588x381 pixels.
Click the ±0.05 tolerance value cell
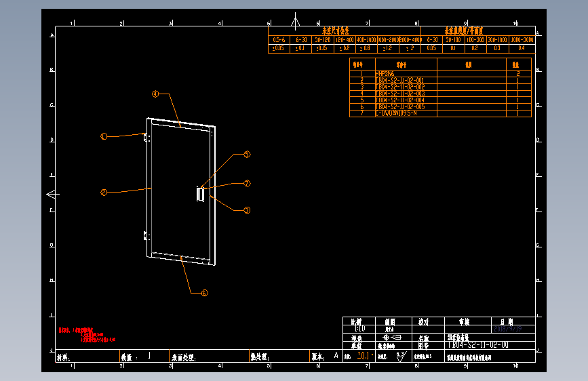[x=278, y=48]
